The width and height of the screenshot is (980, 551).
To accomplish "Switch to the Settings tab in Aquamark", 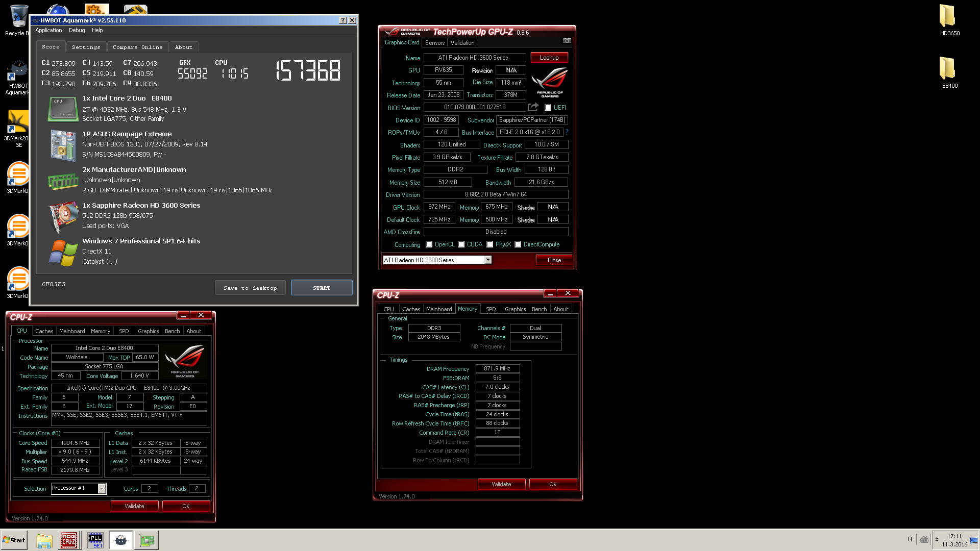I will tap(86, 47).
